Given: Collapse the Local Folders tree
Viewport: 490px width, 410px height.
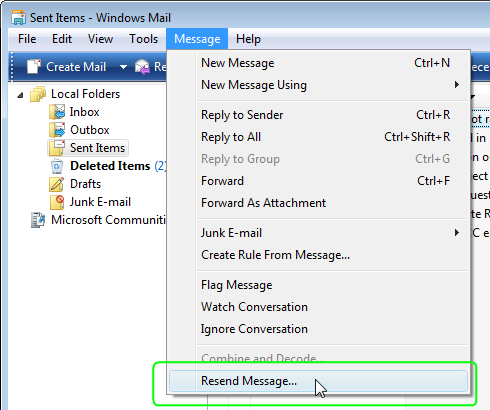Looking at the screenshot, I should [20, 95].
